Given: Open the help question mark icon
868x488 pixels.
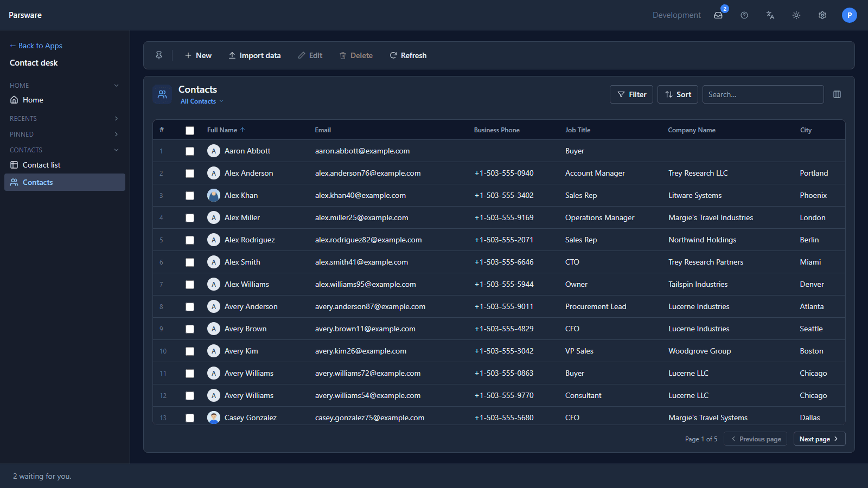Looking at the screenshot, I should pos(744,15).
